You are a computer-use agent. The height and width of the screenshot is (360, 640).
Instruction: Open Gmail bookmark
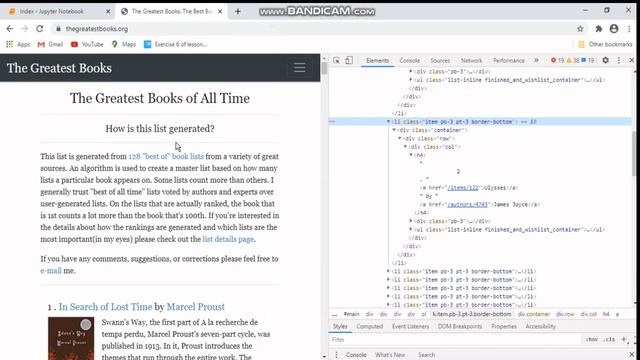(x=50, y=44)
